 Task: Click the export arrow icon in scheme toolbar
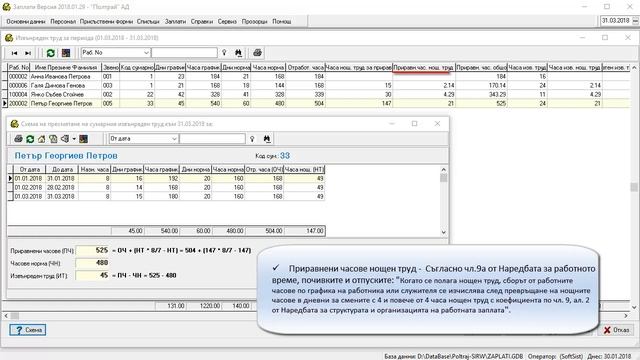64,139
